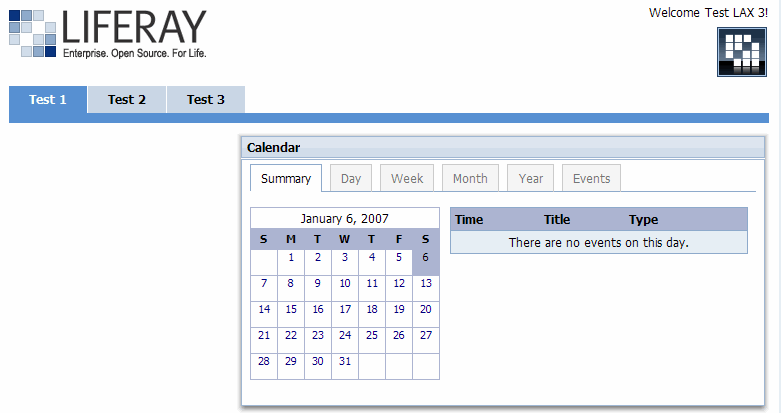Click day 1 in the calendar

click(x=291, y=257)
